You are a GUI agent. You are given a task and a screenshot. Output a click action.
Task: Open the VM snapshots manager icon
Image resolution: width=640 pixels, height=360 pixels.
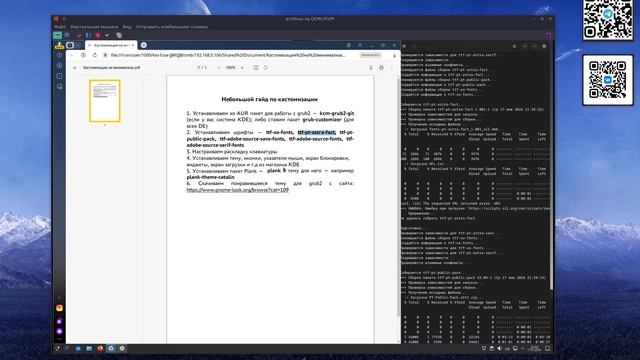click(119, 36)
